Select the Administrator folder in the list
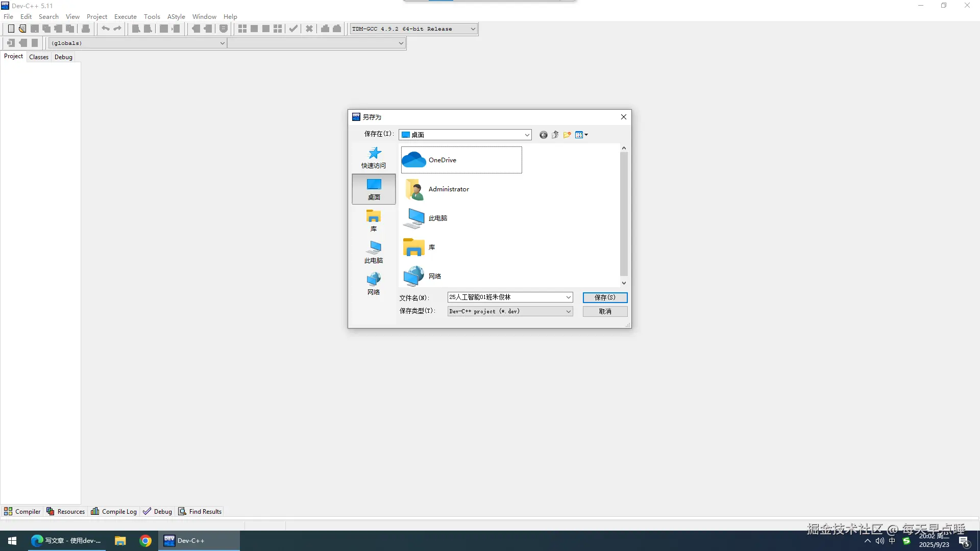The image size is (980, 551). pos(448,189)
